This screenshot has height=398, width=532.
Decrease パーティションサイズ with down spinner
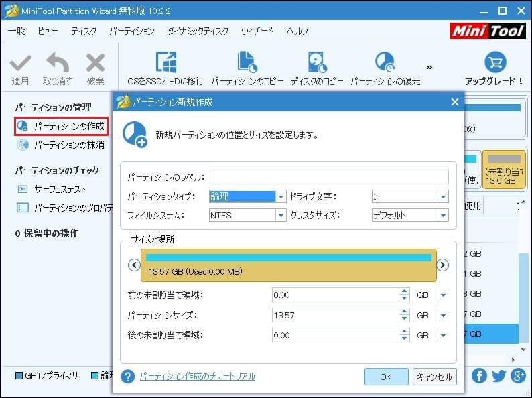[404, 319]
